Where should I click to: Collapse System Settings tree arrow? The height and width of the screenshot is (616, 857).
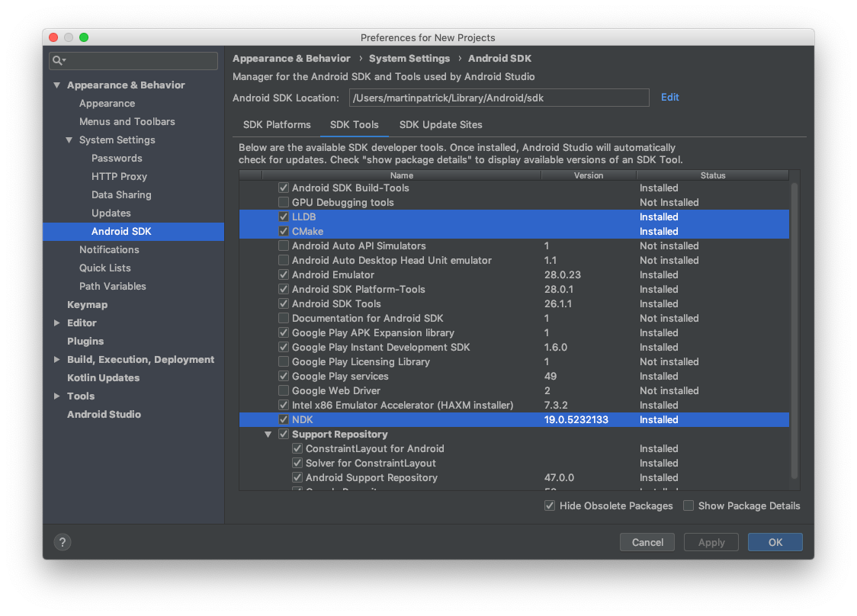[x=69, y=140]
